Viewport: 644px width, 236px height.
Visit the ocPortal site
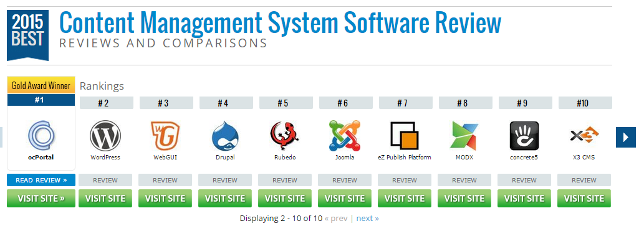click(x=41, y=198)
